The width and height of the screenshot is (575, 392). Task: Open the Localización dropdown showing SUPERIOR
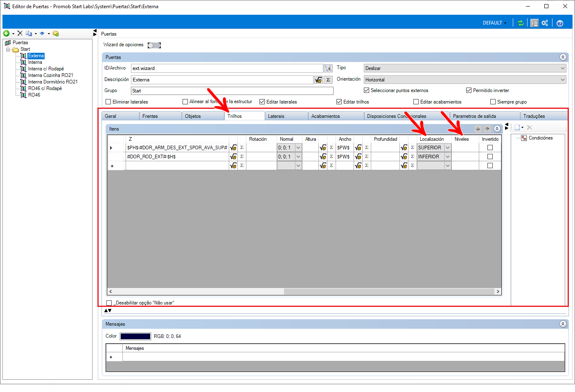click(434, 148)
